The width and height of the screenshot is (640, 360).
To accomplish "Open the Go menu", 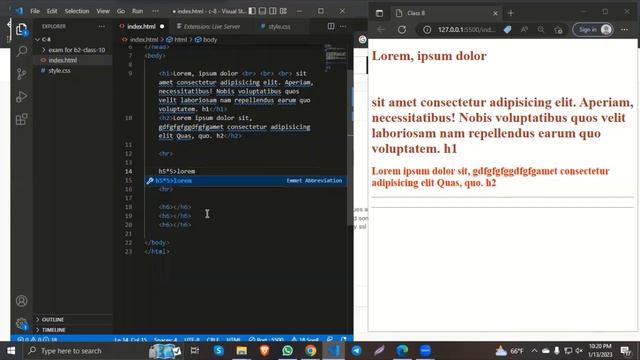I will (x=121, y=11).
